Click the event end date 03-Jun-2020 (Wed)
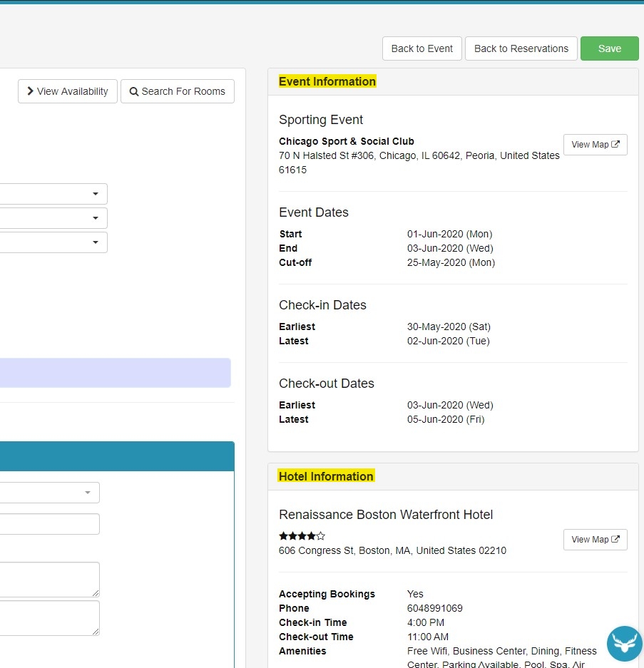Screen dimensions: 644x668 pos(450,248)
